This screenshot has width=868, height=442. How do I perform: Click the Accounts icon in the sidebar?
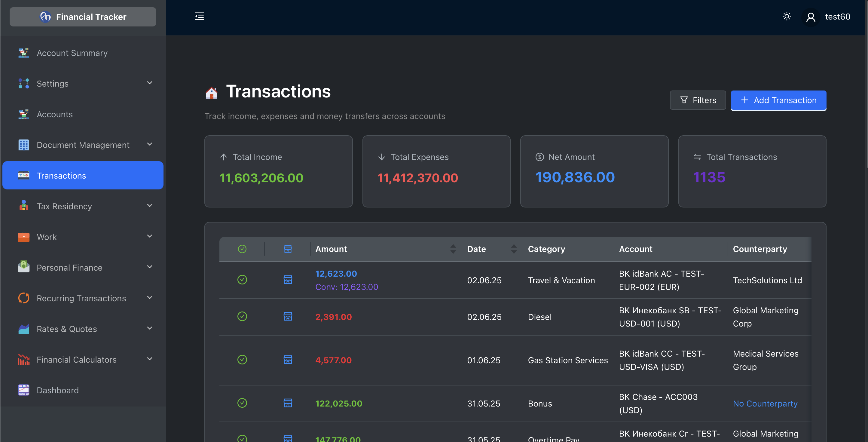[x=23, y=114]
